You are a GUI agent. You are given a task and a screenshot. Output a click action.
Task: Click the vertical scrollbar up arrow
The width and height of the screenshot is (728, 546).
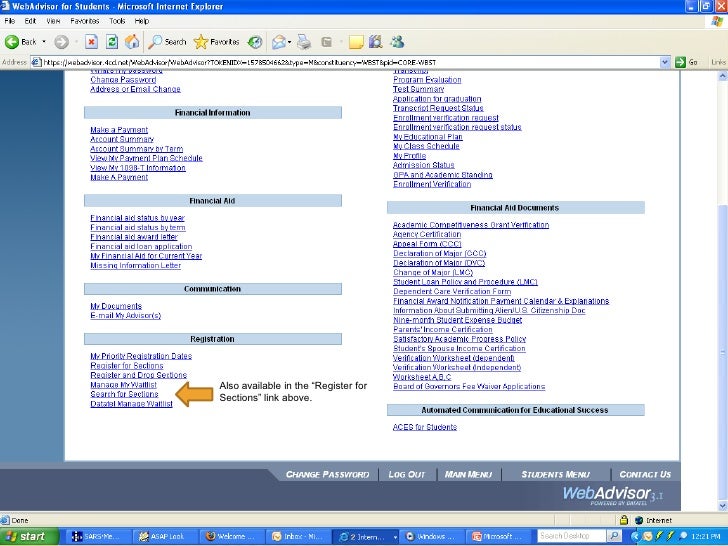pos(722,76)
